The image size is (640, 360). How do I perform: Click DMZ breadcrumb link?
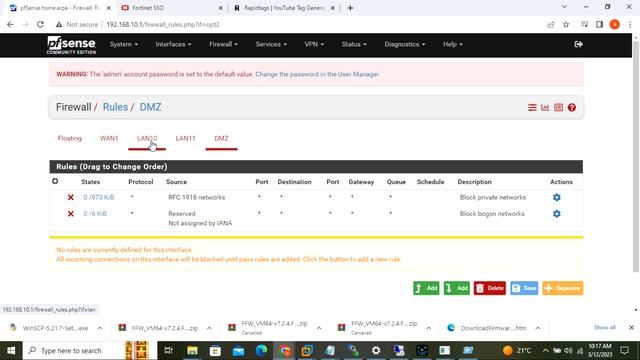tap(151, 107)
